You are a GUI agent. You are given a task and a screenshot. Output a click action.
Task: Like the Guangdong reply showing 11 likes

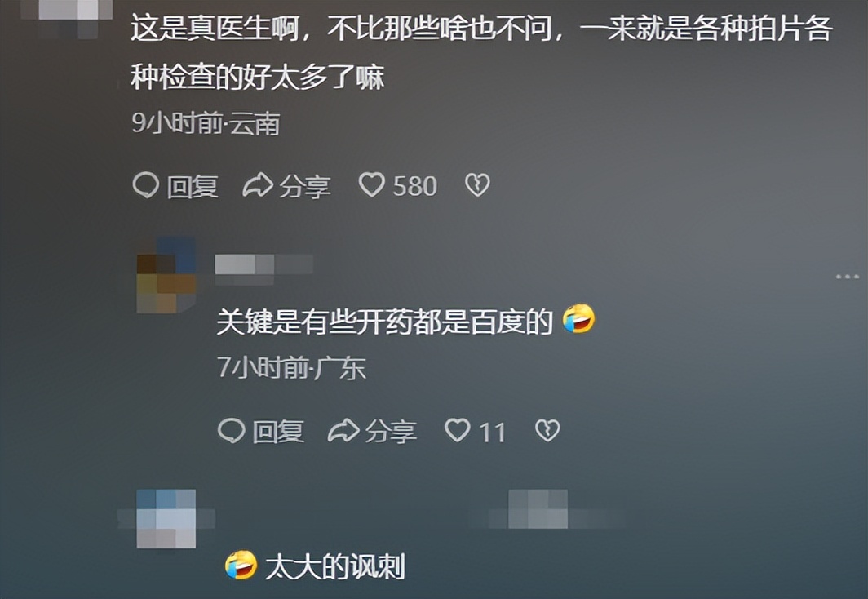(x=457, y=430)
